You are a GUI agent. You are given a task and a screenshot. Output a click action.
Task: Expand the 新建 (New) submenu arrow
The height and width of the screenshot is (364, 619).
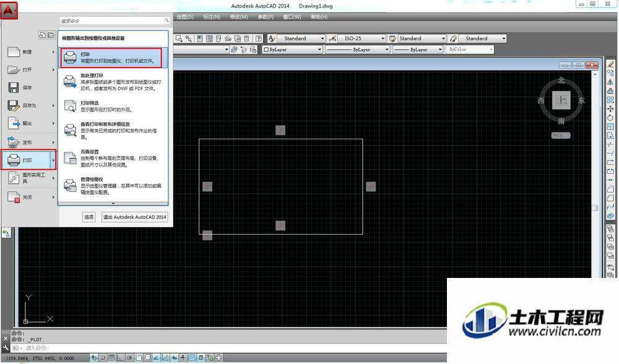click(53, 52)
